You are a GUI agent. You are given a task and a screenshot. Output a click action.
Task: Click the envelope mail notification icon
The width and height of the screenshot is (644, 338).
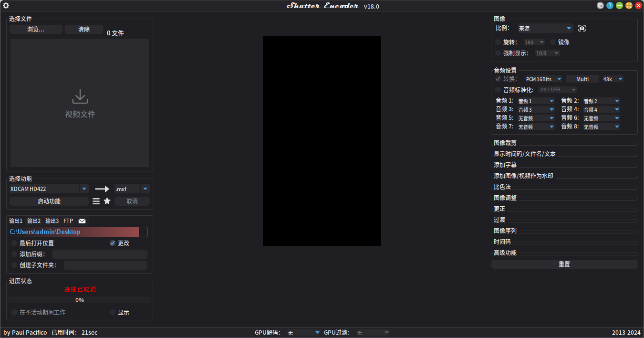coord(82,221)
